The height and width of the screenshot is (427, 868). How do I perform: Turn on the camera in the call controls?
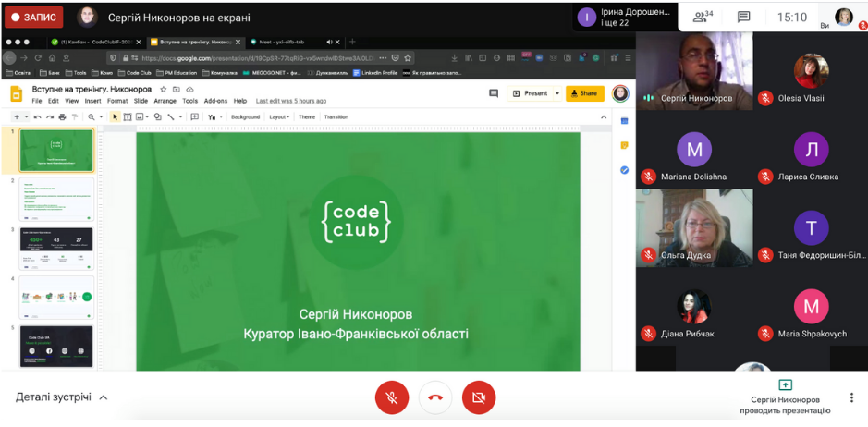click(x=479, y=397)
